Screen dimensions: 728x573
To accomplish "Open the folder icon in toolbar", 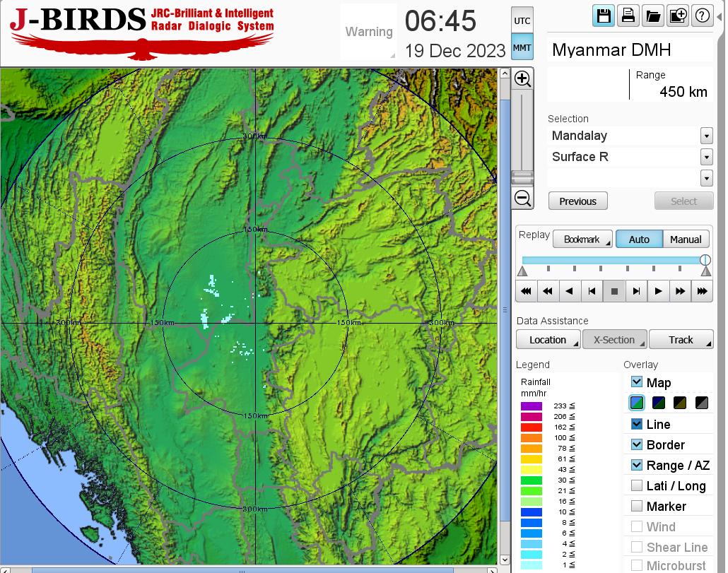I will pos(652,16).
